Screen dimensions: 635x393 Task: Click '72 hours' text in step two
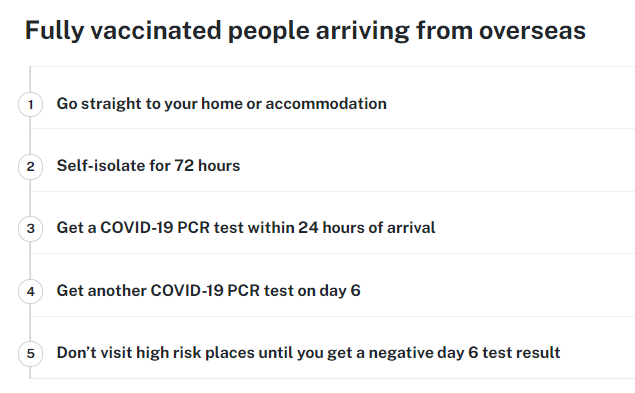[207, 166]
